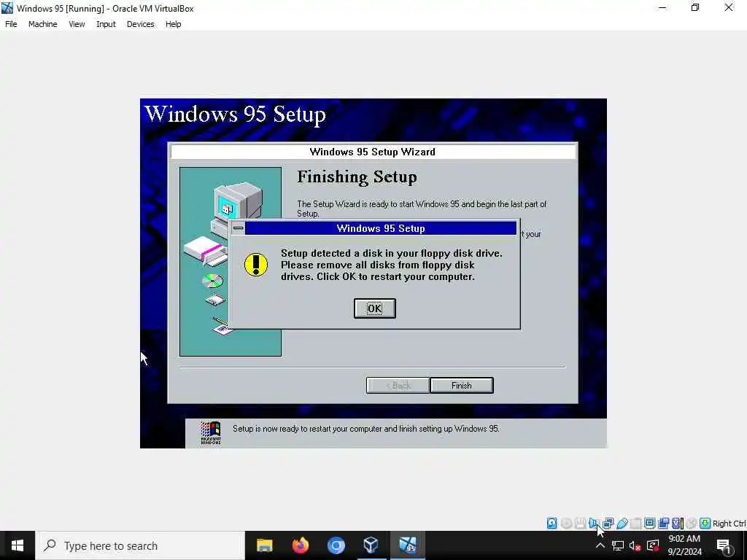The image size is (747, 560).
Task: Click the CPU virtualization V icon in status bar
Action: tap(678, 524)
